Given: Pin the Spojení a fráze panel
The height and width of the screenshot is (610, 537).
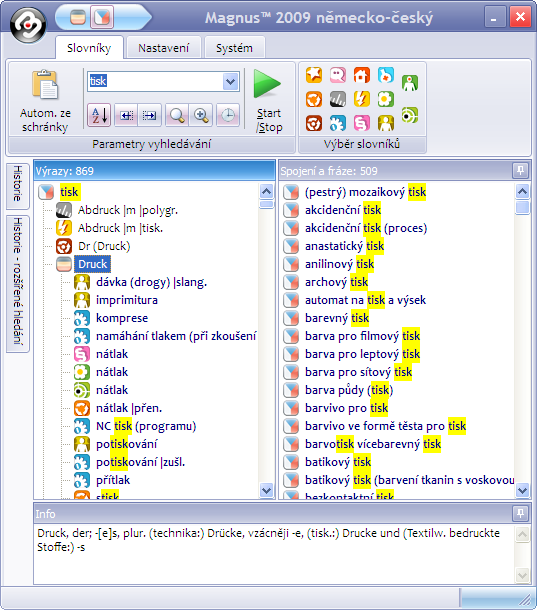Looking at the screenshot, I should (x=520, y=170).
